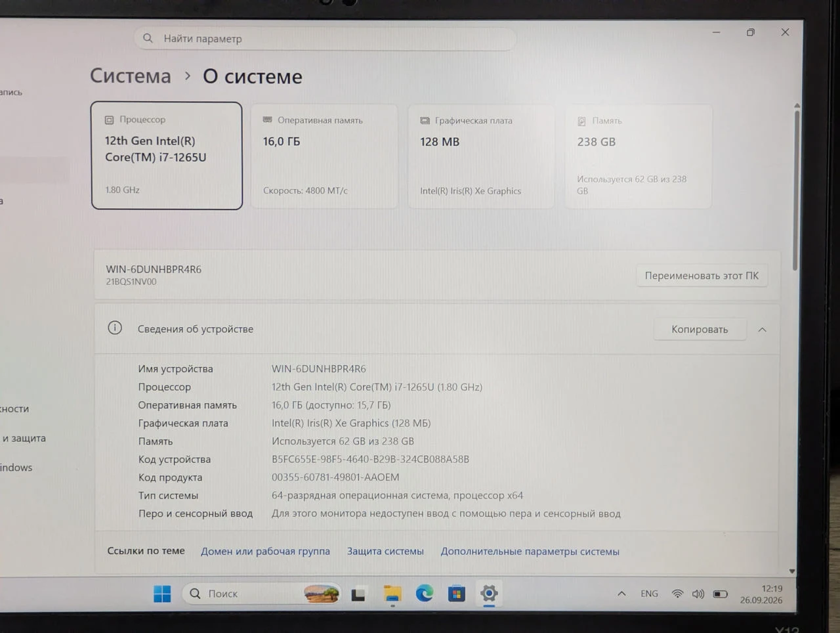The image size is (840, 633).
Task: Click the scrollbar down arrow
Action: pos(792,571)
